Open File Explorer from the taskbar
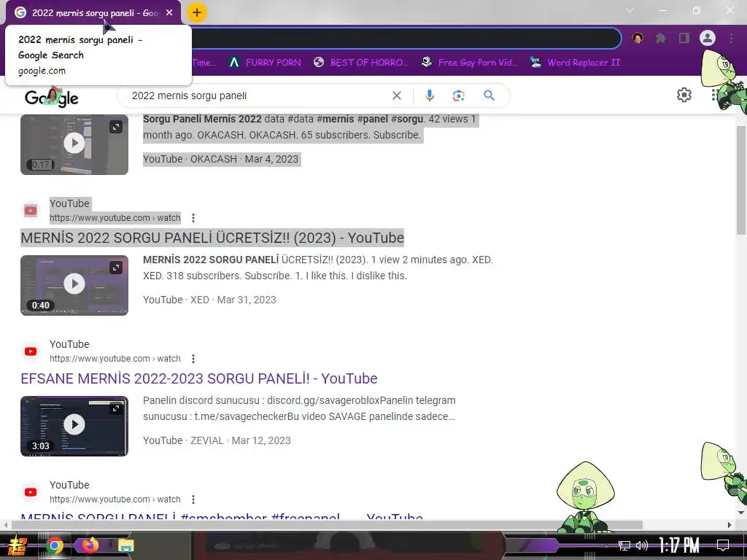747x560 pixels. pos(125,545)
